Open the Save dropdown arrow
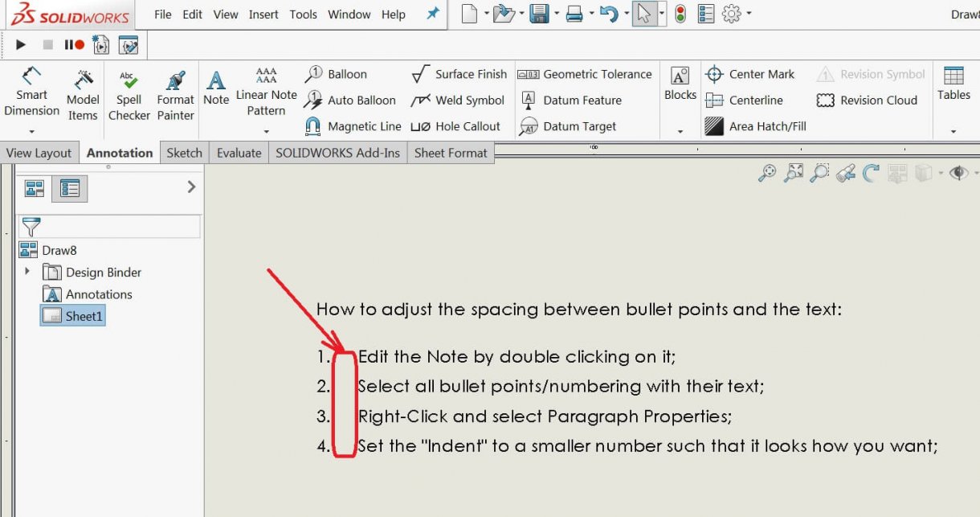Viewport: 980px width, 517px height. [x=556, y=14]
